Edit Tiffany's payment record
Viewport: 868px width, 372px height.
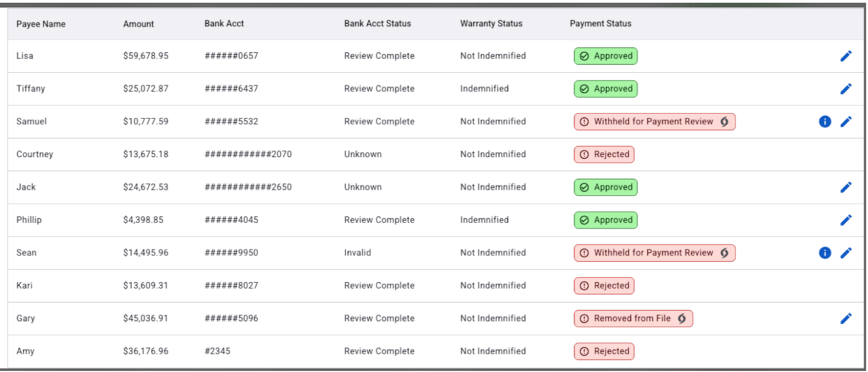(846, 88)
